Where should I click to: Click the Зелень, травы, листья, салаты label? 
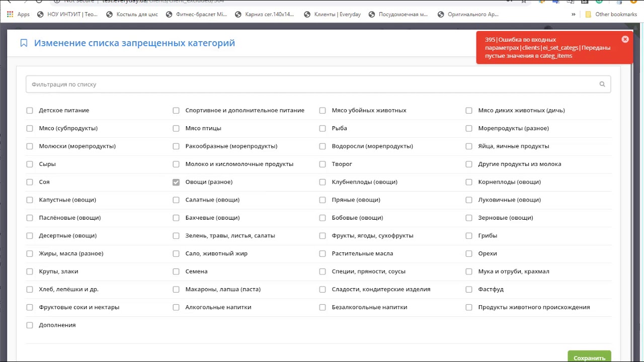230,235
